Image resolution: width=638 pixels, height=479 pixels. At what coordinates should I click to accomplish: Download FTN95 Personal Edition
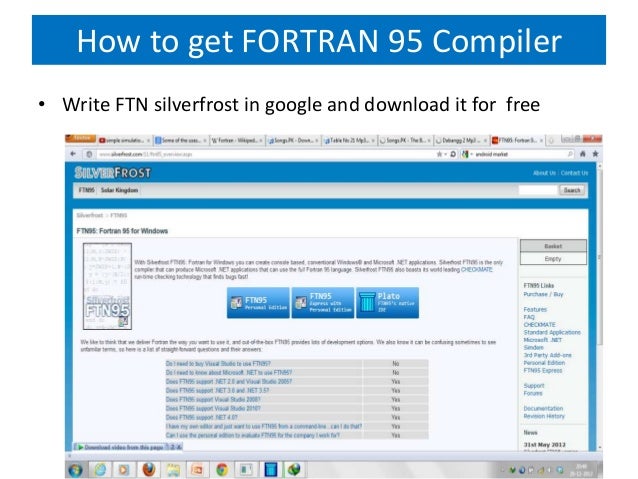coord(258,303)
